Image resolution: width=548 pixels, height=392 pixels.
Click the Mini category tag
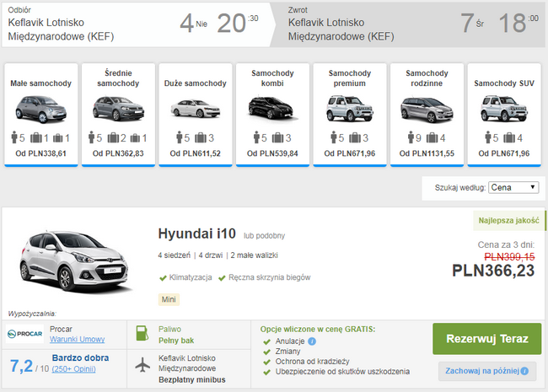pyautogui.click(x=169, y=299)
